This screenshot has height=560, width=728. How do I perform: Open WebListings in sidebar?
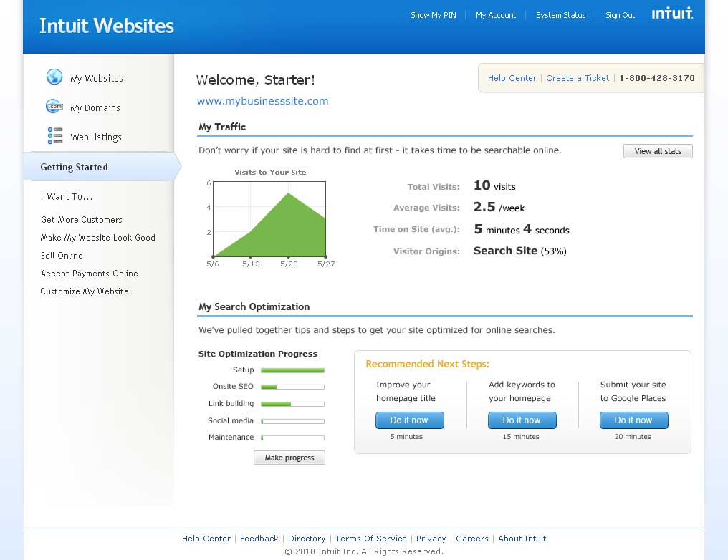click(x=96, y=137)
